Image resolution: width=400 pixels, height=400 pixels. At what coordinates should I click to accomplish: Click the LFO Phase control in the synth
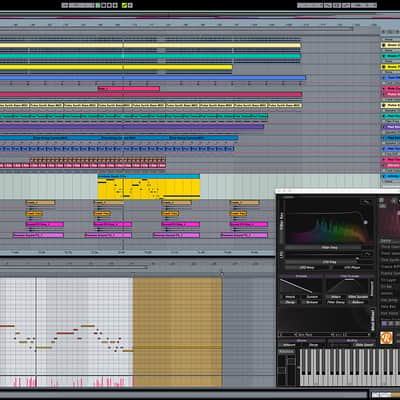tap(352, 268)
